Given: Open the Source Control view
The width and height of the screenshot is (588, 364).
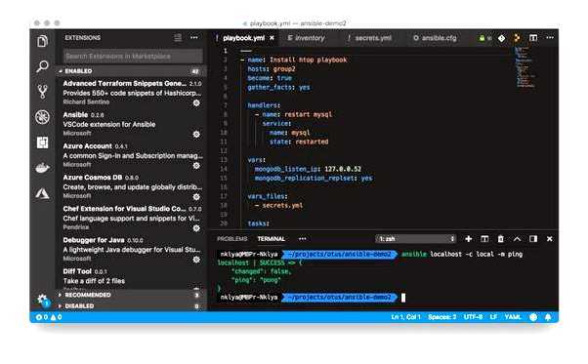Looking at the screenshot, I should tap(42, 92).
